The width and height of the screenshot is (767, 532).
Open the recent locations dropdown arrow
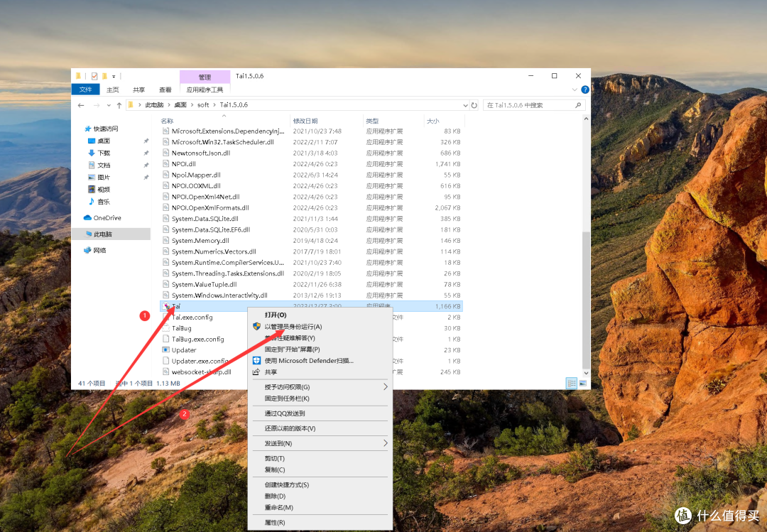109,105
